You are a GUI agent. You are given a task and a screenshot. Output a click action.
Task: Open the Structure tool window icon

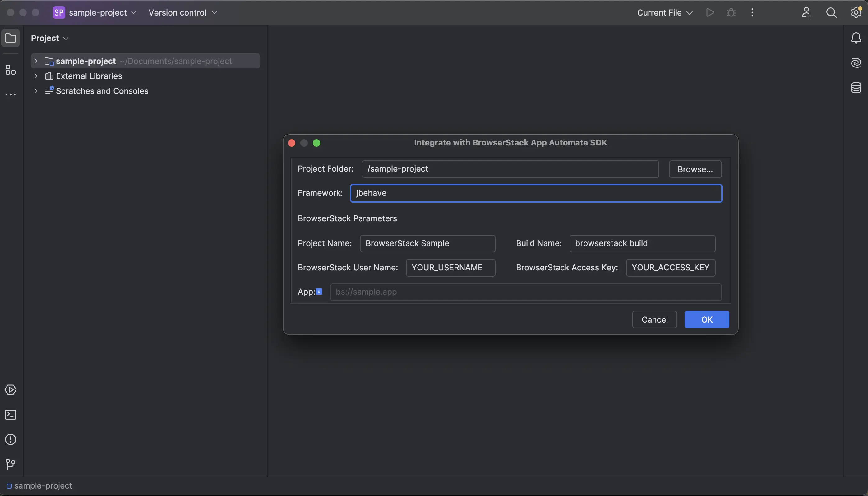[11, 70]
